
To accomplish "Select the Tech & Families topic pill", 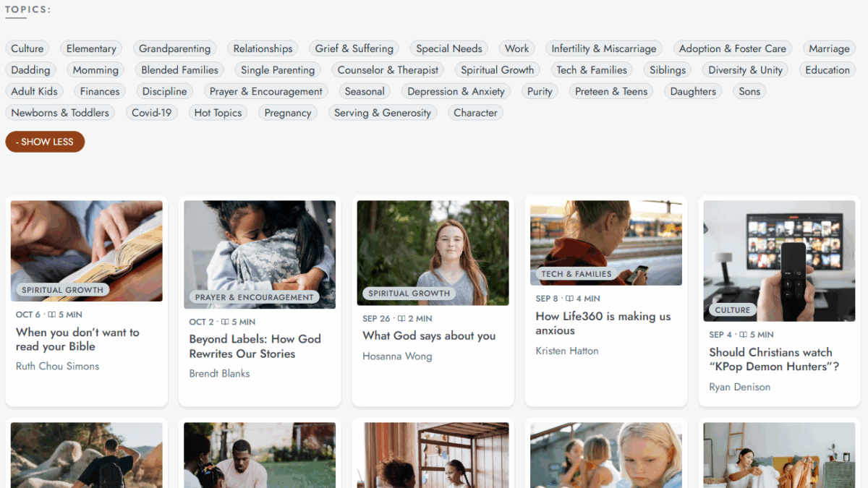I will point(591,69).
